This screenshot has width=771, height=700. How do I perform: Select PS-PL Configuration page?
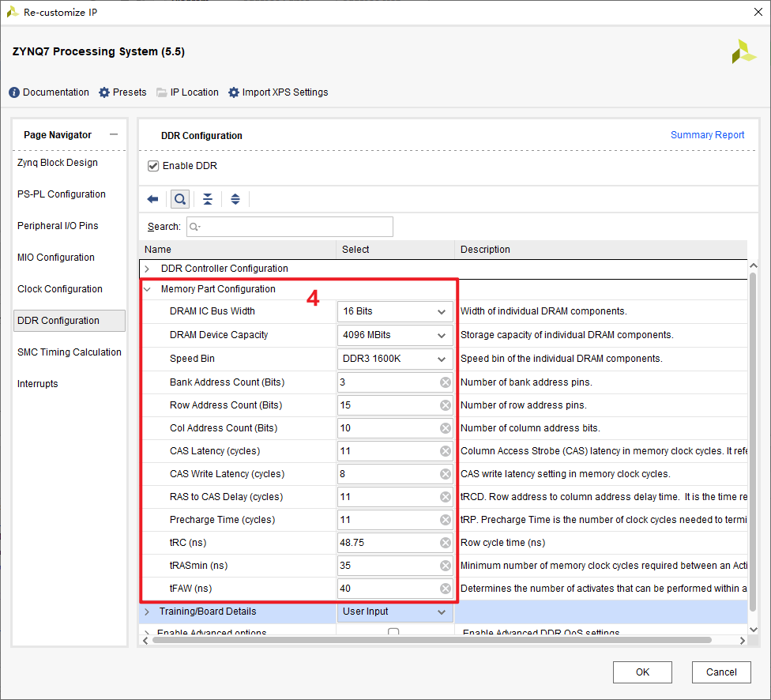[62, 194]
